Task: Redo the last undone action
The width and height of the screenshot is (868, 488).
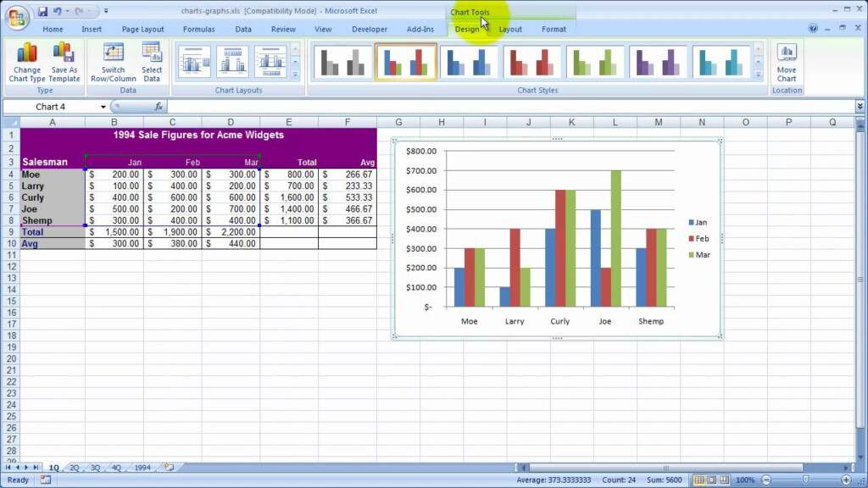Action: click(79, 11)
